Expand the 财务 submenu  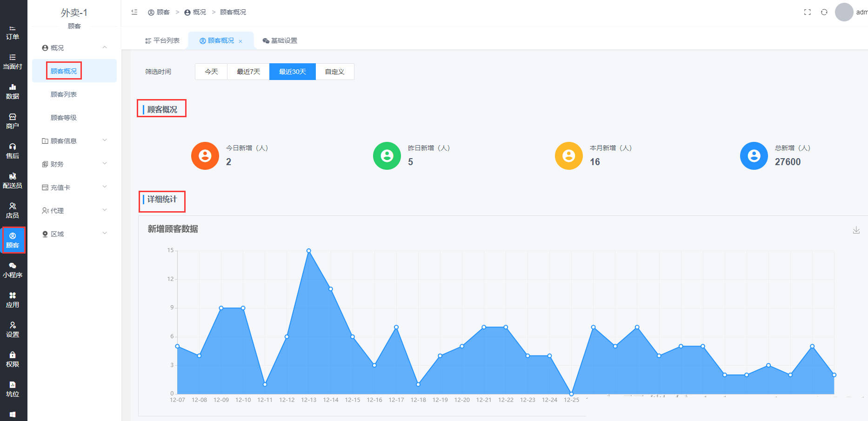74,164
